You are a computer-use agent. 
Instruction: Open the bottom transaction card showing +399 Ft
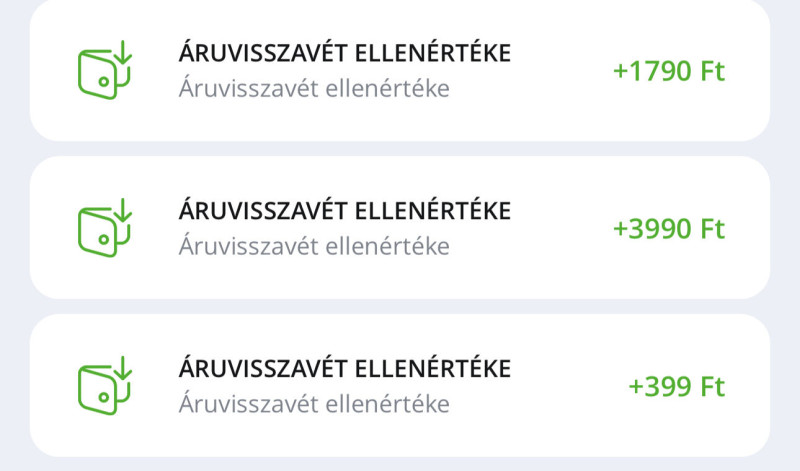pos(400,385)
